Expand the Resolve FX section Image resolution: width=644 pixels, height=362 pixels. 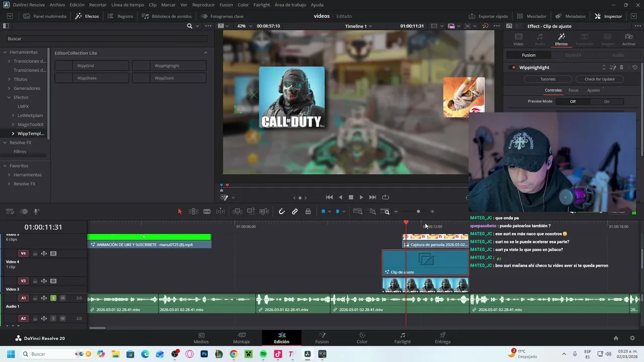[5, 143]
